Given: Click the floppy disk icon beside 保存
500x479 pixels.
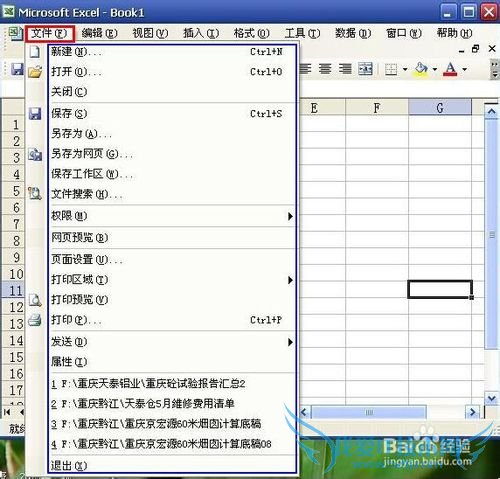Looking at the screenshot, I should (35, 113).
